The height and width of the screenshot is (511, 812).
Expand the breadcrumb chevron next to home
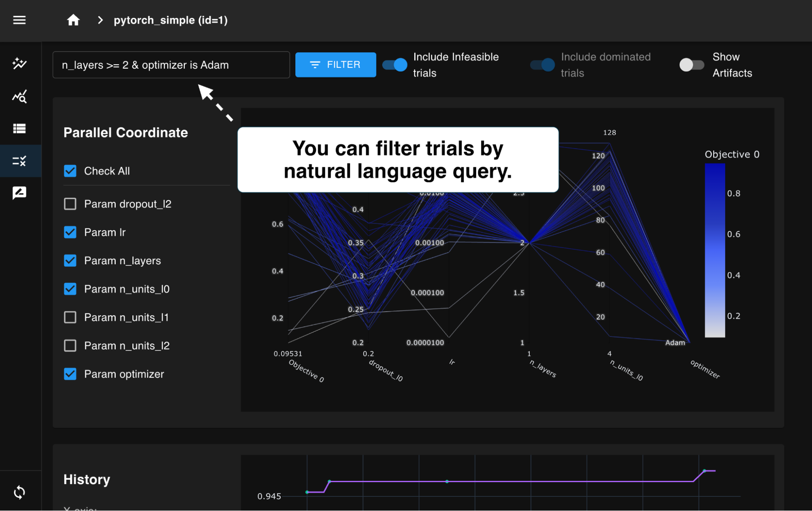pyautogui.click(x=100, y=20)
